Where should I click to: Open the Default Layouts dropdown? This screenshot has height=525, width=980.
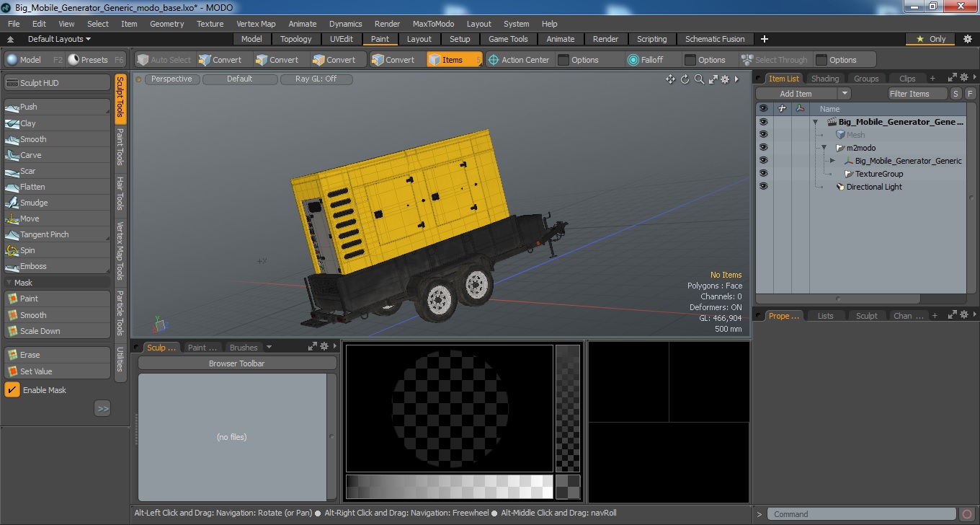coord(59,39)
